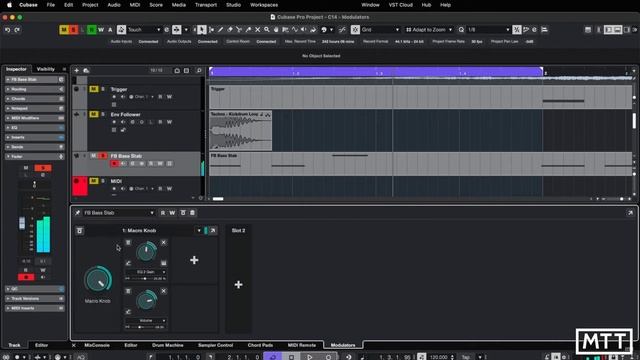Image resolution: width=640 pixels, height=360 pixels.
Task: Stop playback in the transport bar
Action: pyautogui.click(x=291, y=357)
